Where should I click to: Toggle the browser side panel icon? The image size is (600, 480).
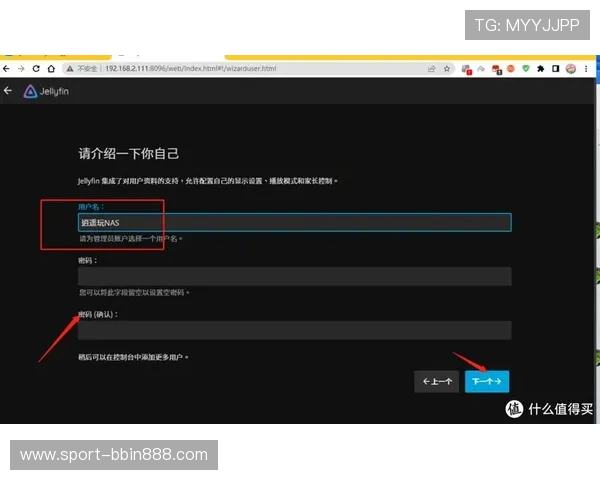click(555, 69)
